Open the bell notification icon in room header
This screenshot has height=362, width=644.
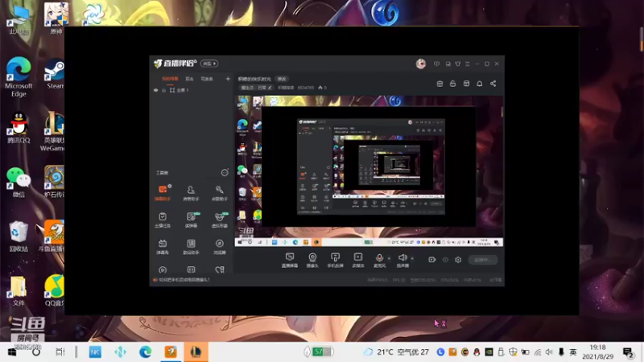[x=479, y=84]
